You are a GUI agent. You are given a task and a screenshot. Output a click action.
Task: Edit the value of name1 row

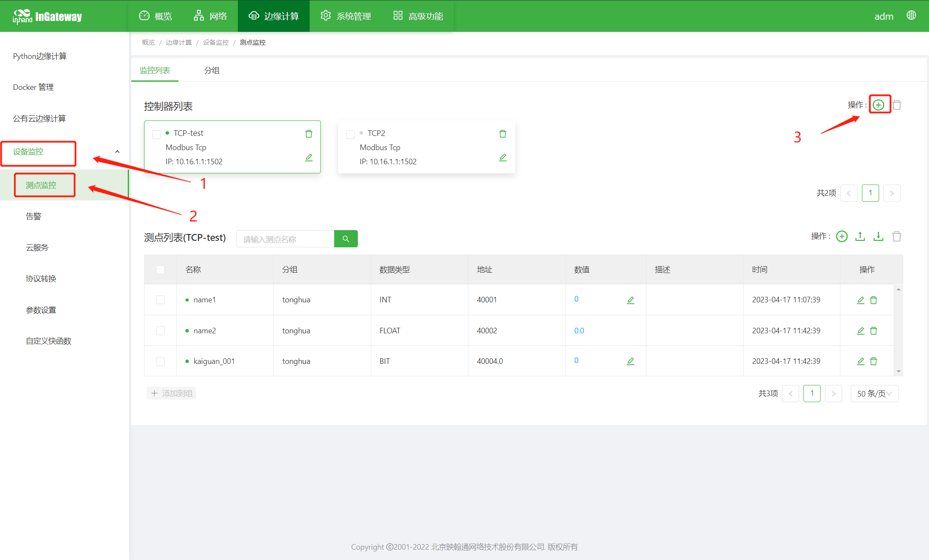(631, 300)
